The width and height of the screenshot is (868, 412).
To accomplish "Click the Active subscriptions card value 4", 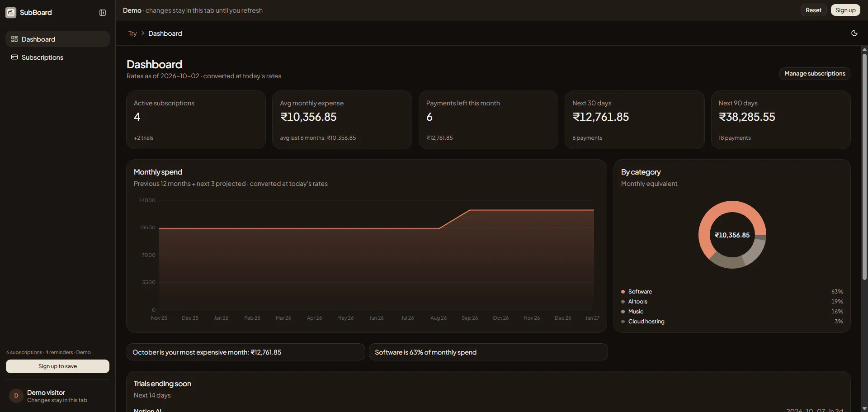I will click(137, 117).
